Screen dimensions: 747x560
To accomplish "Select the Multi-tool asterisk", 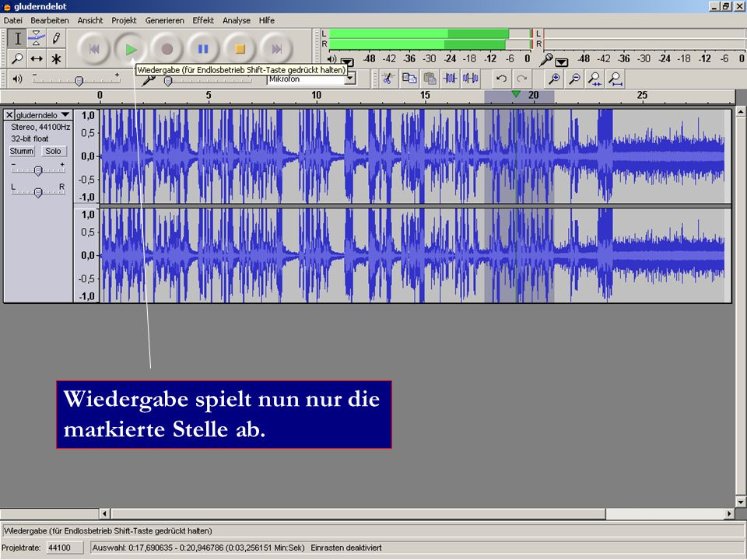I will pos(56,58).
